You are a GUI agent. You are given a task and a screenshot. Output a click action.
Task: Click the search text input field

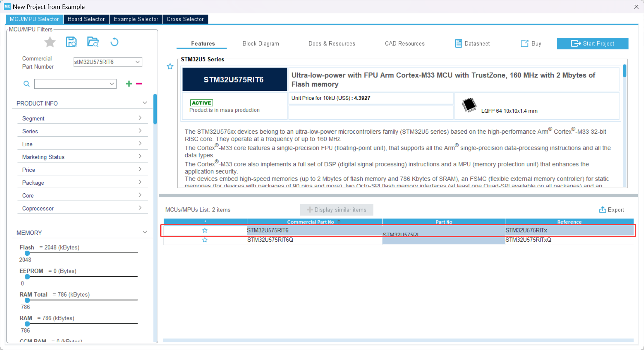(72, 84)
